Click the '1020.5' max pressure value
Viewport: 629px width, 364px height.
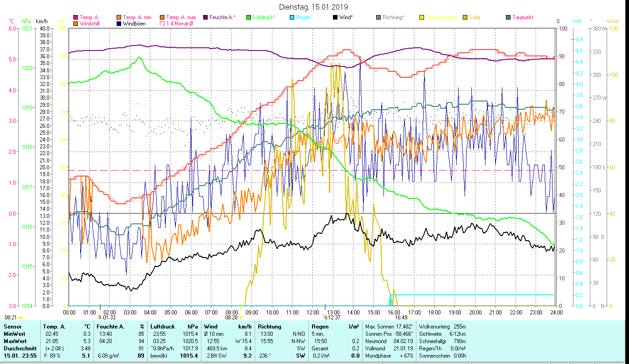tap(190, 341)
